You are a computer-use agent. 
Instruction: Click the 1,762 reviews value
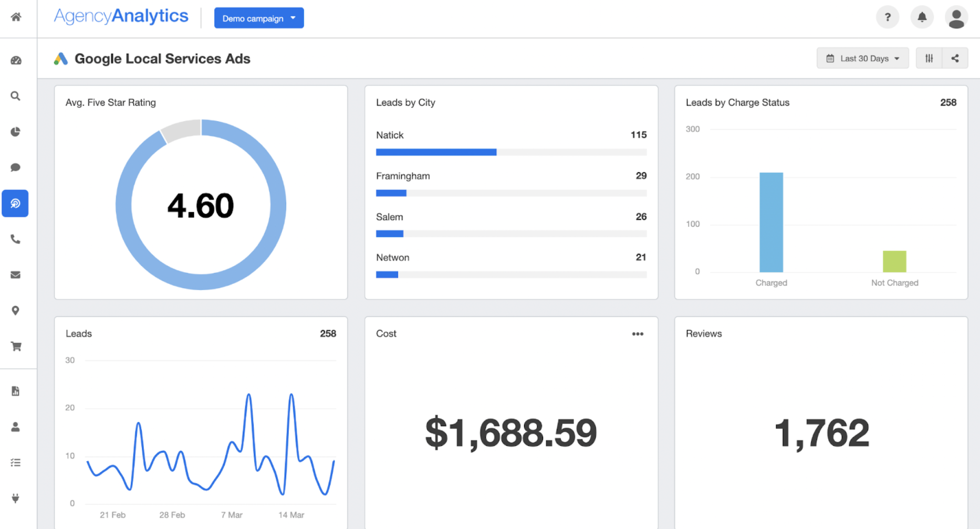821,433
